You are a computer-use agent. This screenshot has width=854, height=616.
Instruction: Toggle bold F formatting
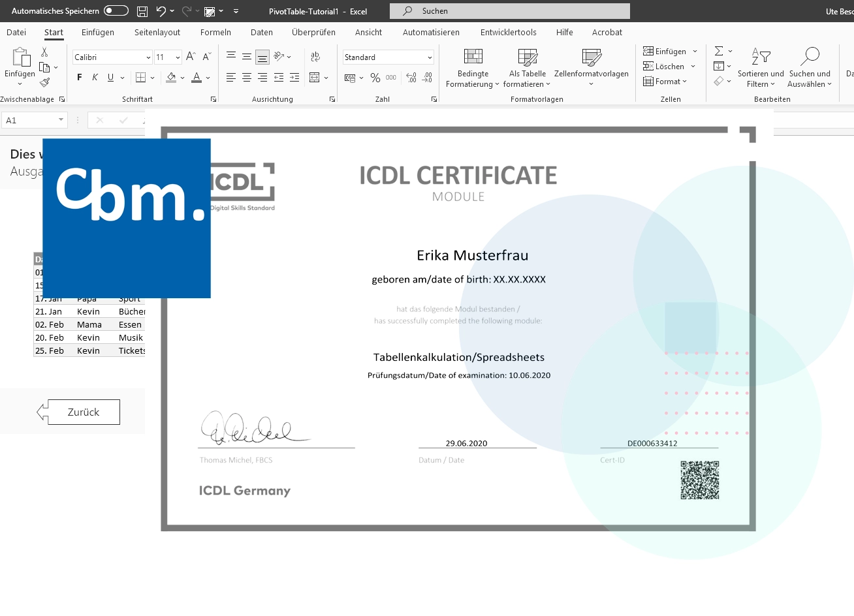coord(80,78)
